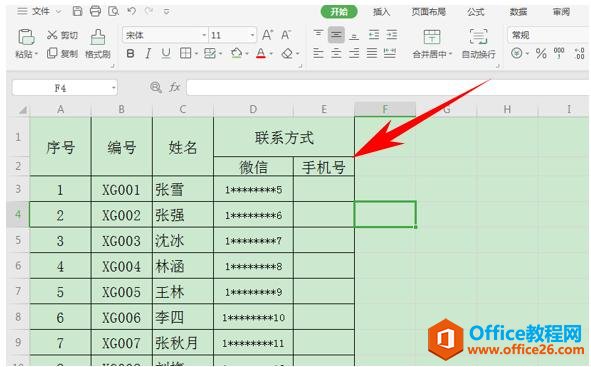Select column D header
Image resolution: width=591 pixels, height=367 pixels.
point(253,109)
